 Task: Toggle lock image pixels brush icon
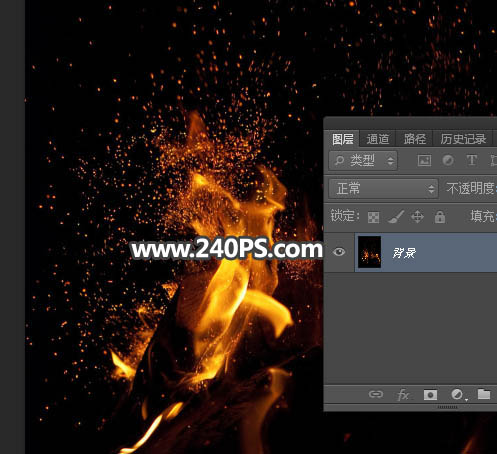[x=396, y=217]
